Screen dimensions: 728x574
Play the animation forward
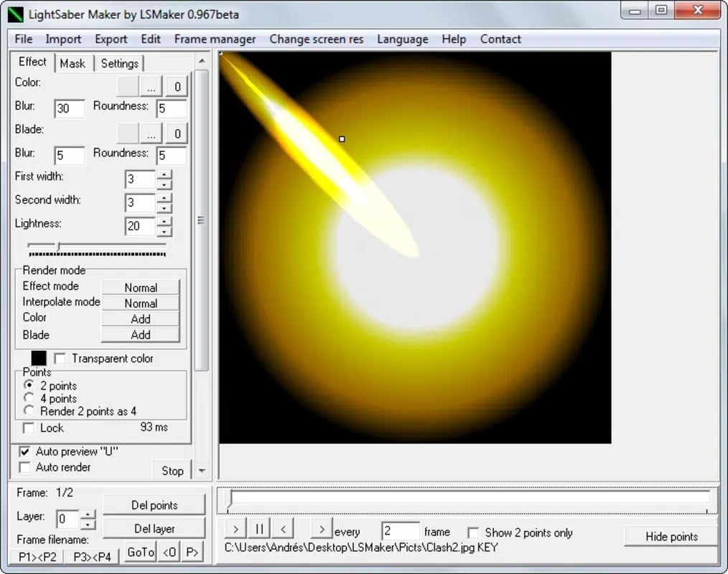[x=236, y=529]
